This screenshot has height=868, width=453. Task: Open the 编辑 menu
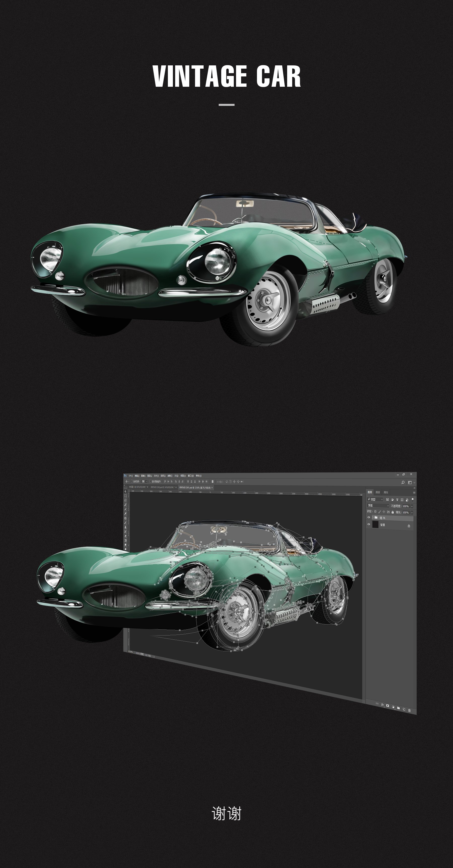click(x=137, y=476)
